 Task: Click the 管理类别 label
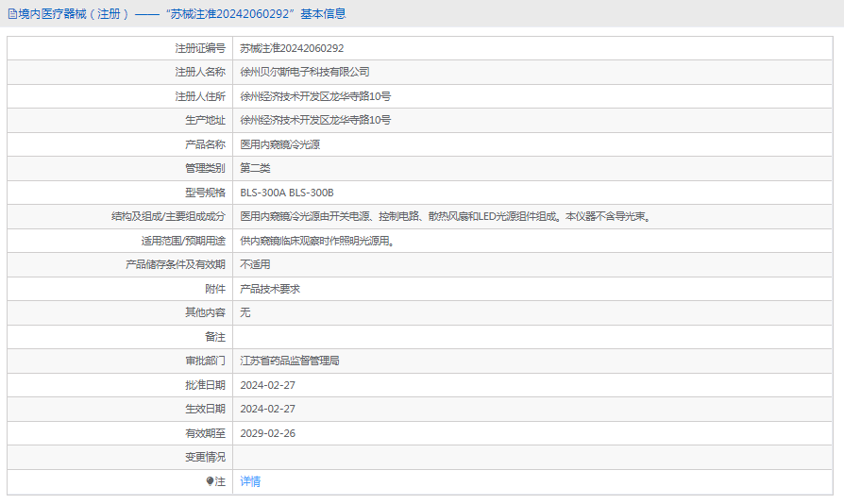(205, 168)
